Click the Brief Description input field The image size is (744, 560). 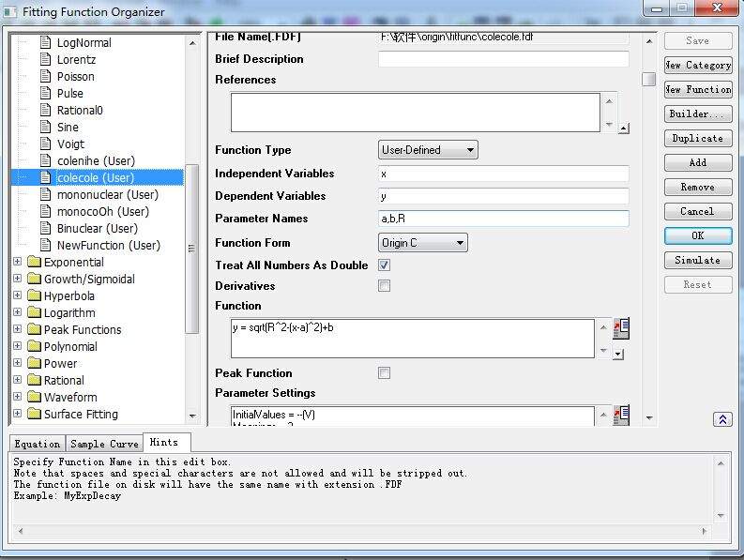[504, 59]
